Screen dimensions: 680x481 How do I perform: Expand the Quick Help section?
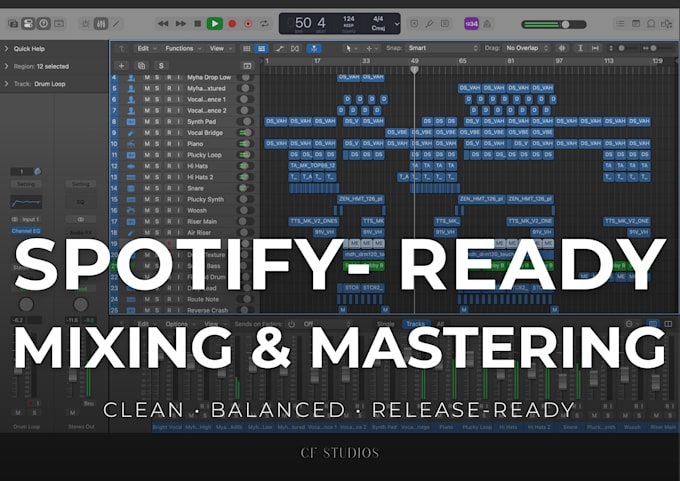pyautogui.click(x=7, y=49)
